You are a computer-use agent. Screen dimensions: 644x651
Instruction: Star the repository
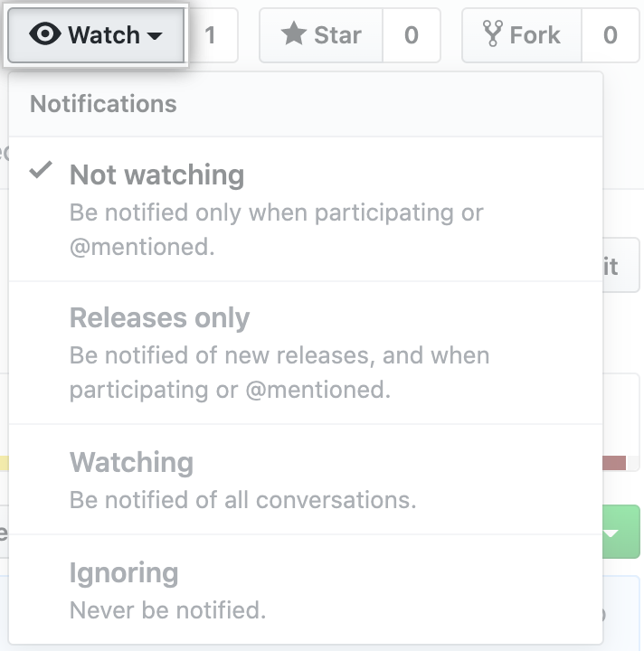point(321,35)
